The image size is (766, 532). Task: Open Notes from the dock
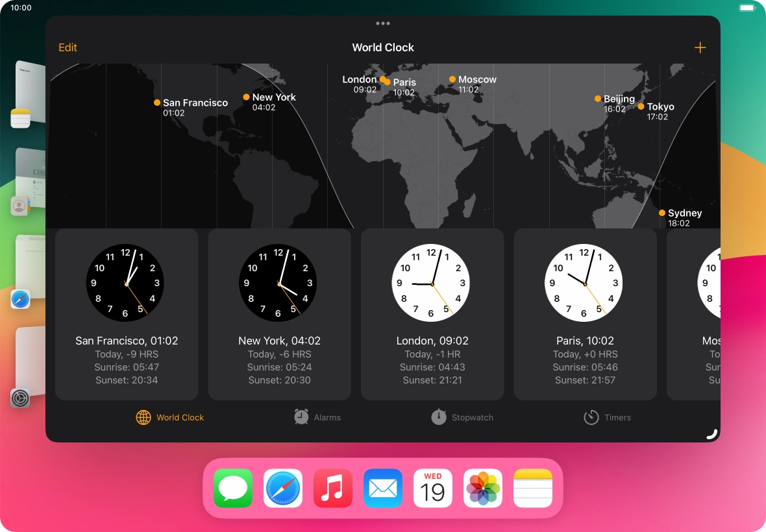pyautogui.click(x=533, y=489)
